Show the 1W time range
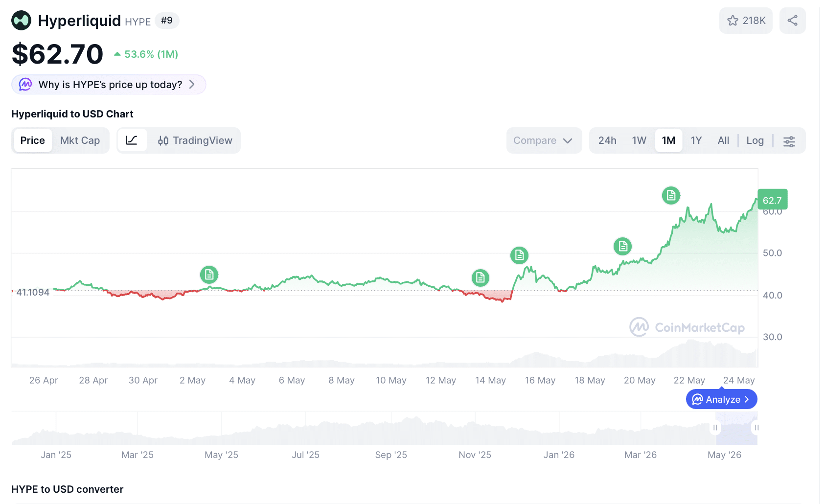The height and width of the screenshot is (504, 825). 639,140
